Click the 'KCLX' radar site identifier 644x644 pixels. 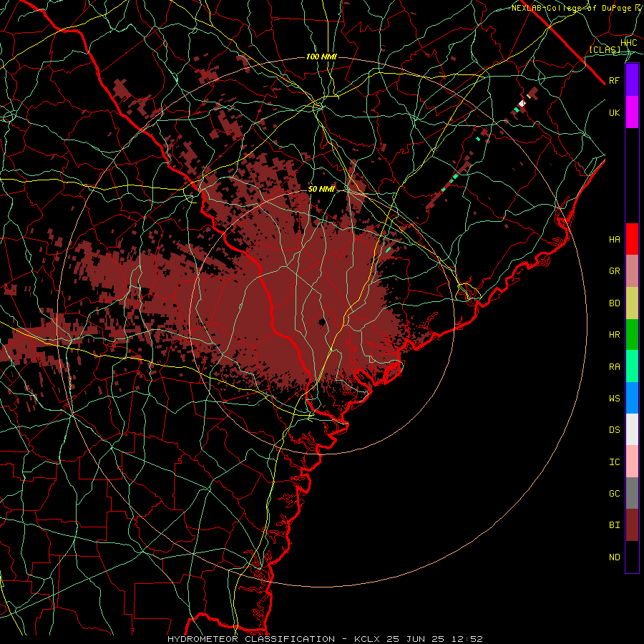point(367,639)
